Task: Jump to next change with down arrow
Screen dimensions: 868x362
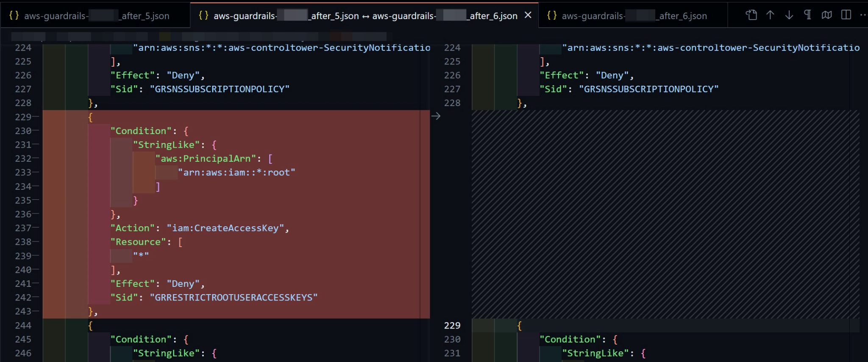Action: point(789,15)
